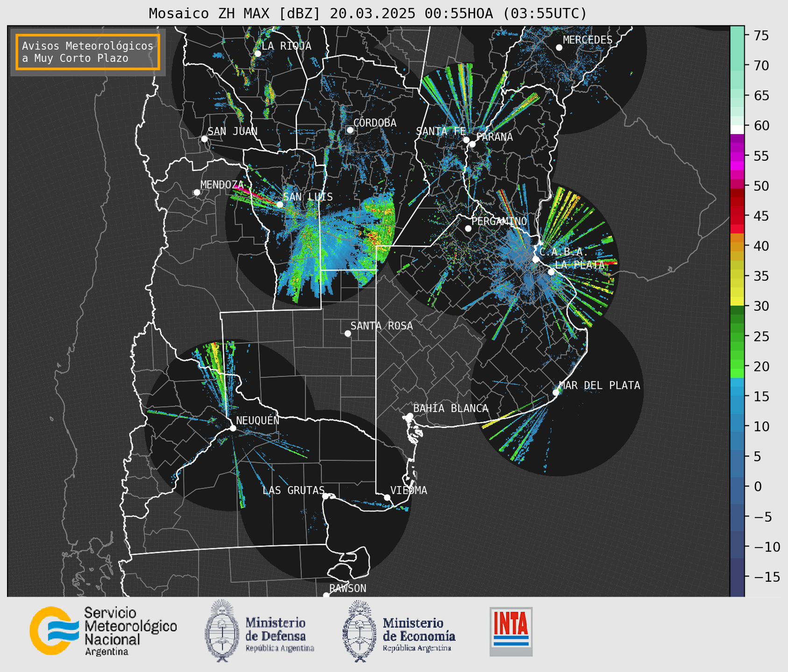Viewport: 788px width, 672px height.
Task: Click the MAR DEL PLATA map label
Action: [600, 385]
